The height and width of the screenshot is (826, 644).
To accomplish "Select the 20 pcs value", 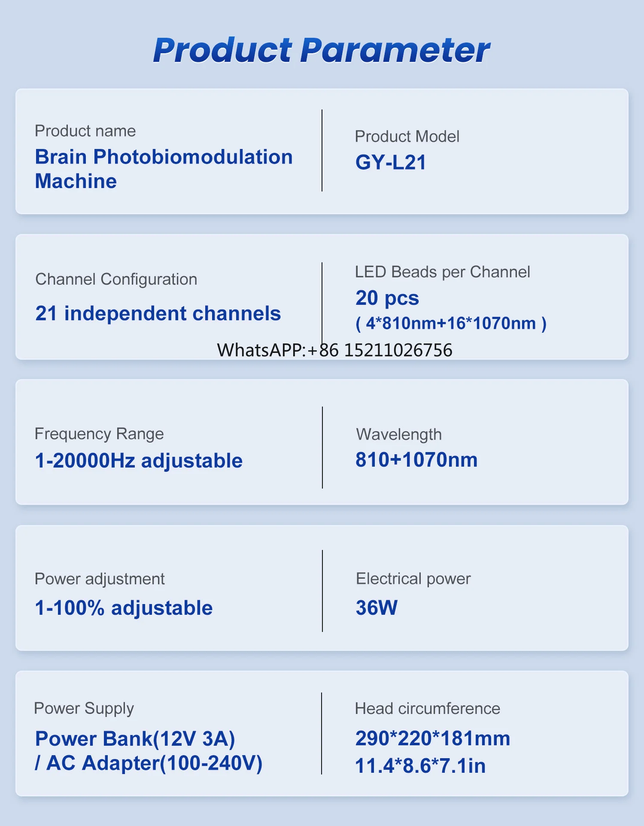I will tap(387, 298).
